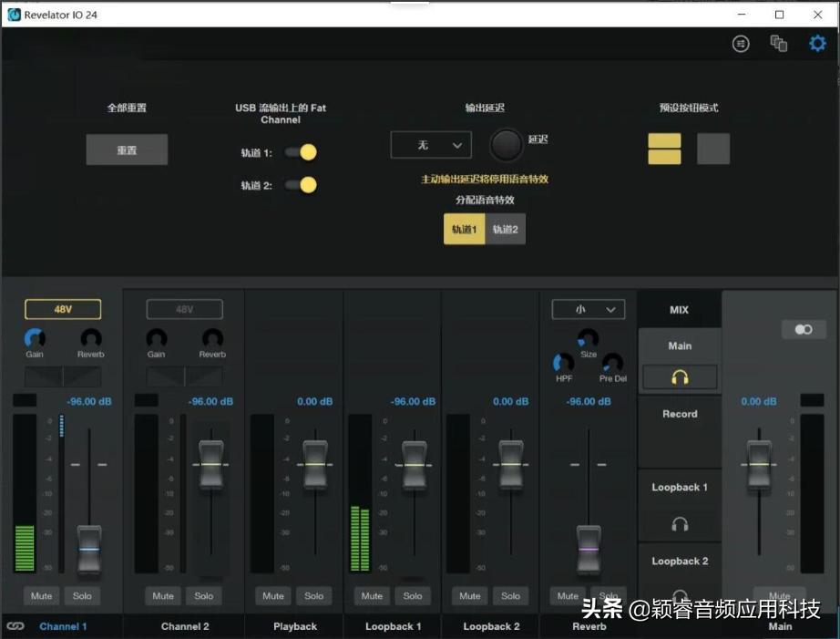Image resolution: width=840 pixels, height=639 pixels.
Task: Open the settings gear icon
Action: pyautogui.click(x=817, y=42)
